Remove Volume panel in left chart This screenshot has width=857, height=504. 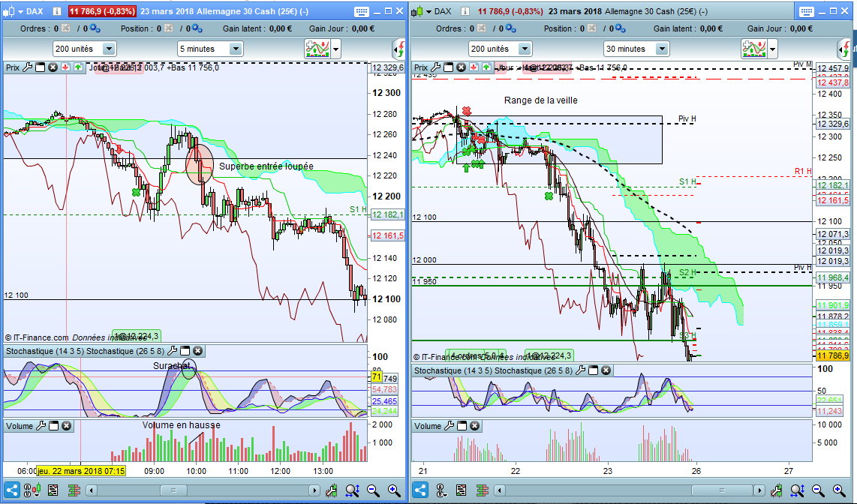[66, 426]
